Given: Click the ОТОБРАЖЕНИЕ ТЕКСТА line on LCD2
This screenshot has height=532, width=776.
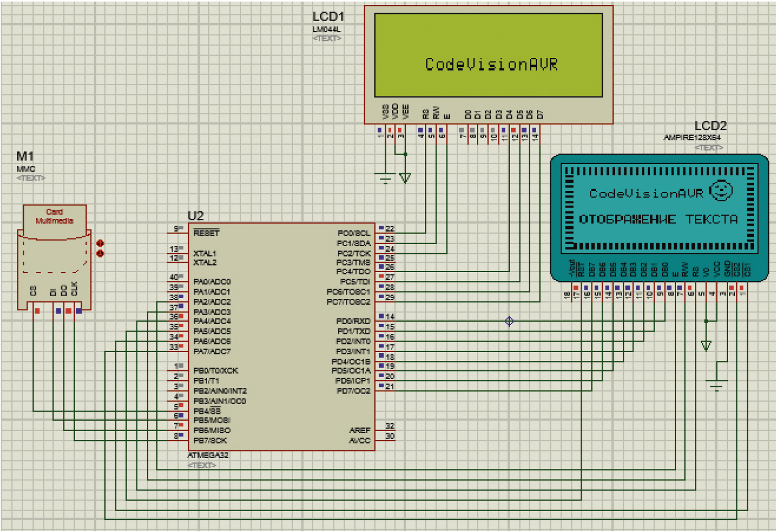Looking at the screenshot, I should pos(658,220).
